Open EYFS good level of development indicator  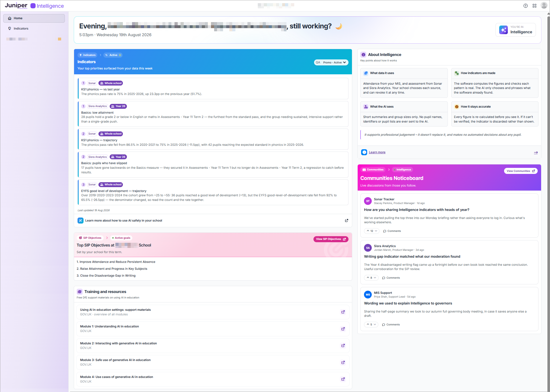pyautogui.click(x=213, y=192)
